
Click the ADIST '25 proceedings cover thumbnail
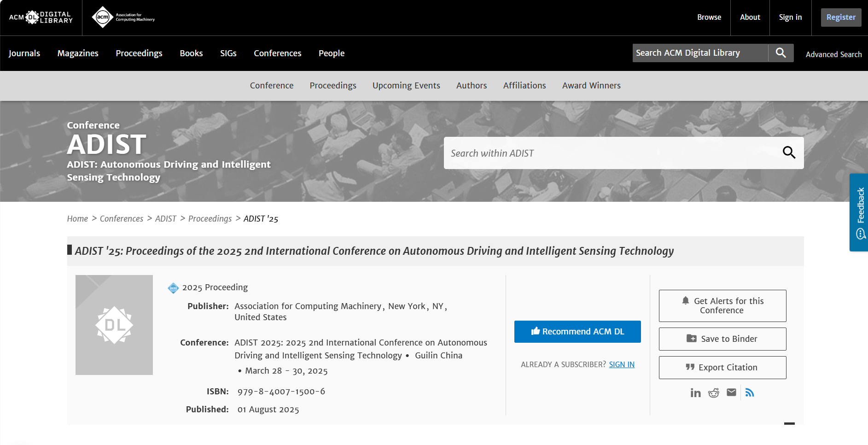pyautogui.click(x=114, y=325)
